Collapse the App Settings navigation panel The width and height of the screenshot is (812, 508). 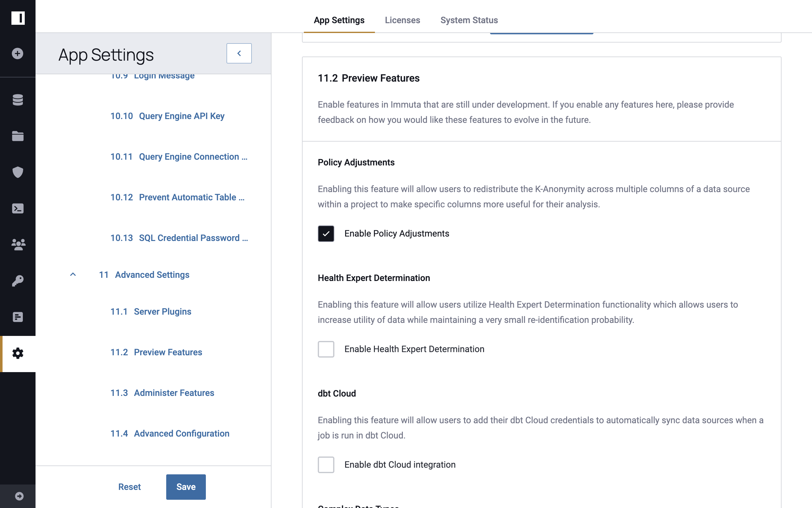click(239, 53)
